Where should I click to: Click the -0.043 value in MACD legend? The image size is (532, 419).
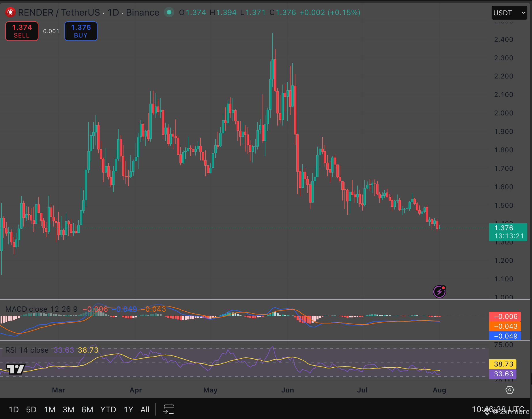click(x=153, y=309)
